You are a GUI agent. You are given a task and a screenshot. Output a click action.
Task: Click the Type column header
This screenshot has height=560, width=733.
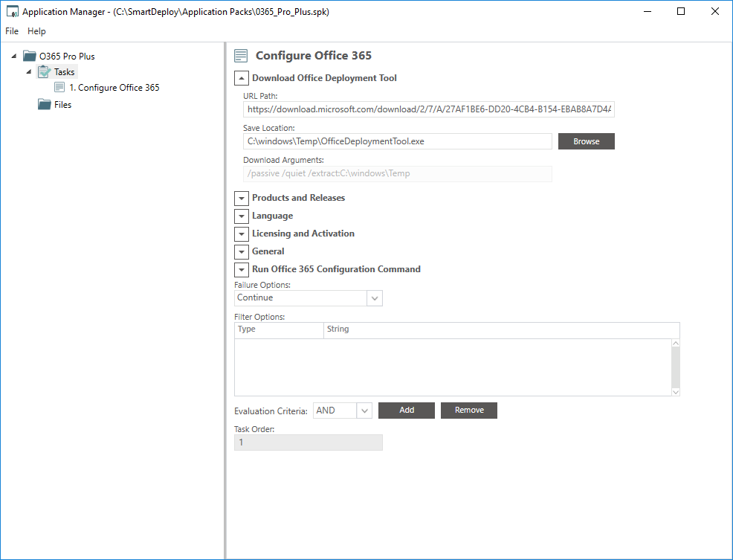[279, 329]
